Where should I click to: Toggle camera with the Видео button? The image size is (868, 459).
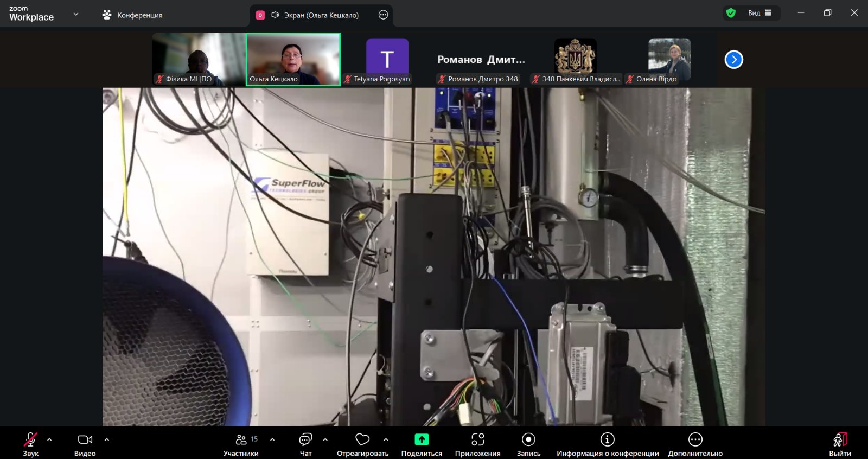point(85,443)
